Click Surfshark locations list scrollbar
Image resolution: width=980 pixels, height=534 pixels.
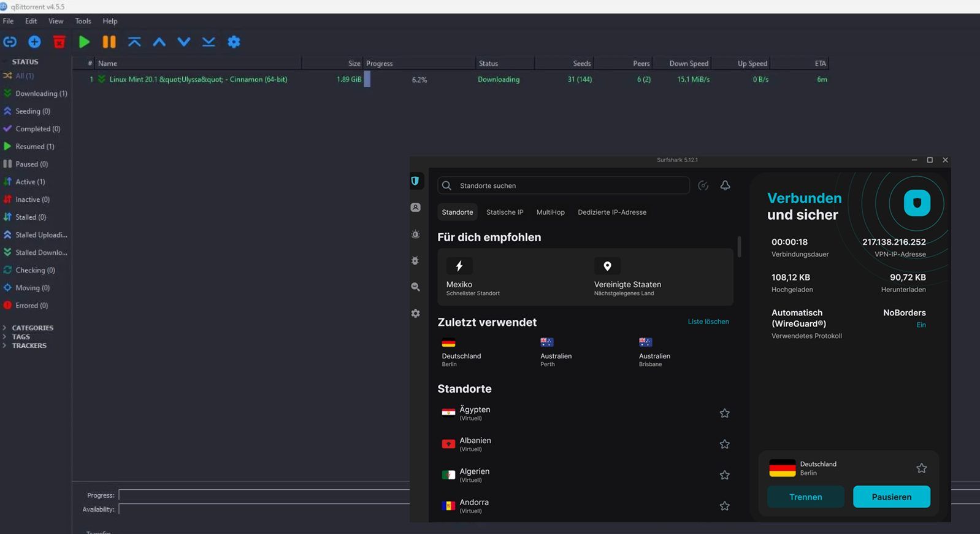tap(739, 247)
